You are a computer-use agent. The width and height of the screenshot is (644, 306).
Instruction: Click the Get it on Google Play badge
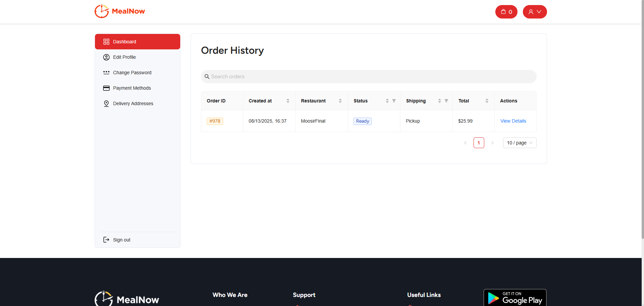click(514, 298)
